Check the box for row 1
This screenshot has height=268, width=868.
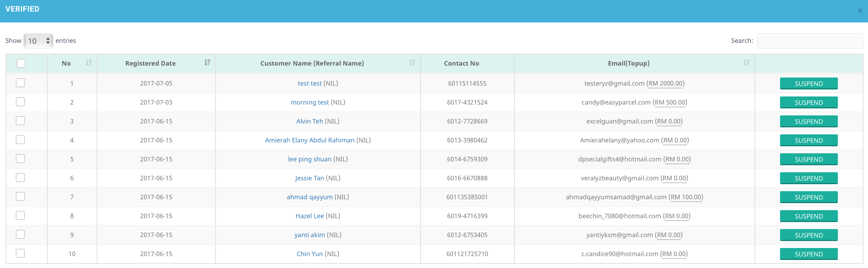[x=21, y=83]
